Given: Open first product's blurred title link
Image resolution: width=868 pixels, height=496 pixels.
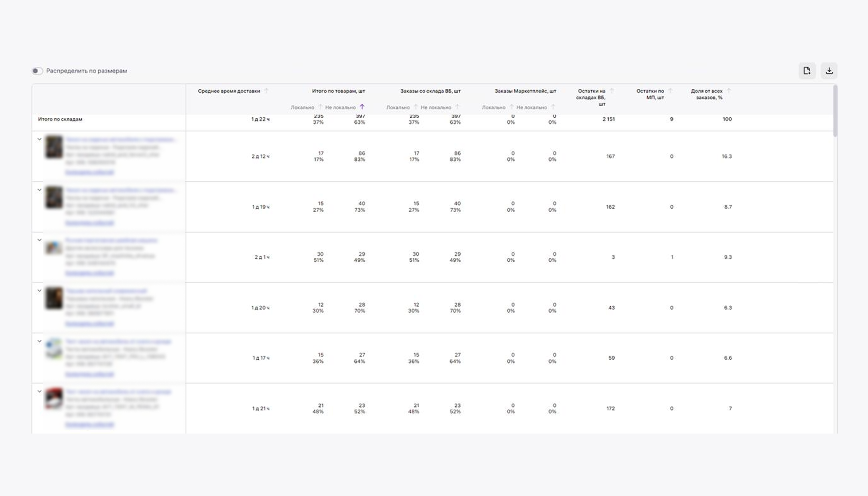Looking at the screenshot, I should (x=121, y=139).
